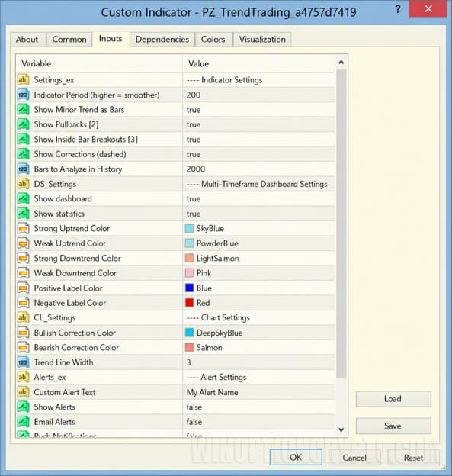This screenshot has height=476, width=452.
Task: Pick the PowderBlue swatch for Weak Uptrend
Action: click(x=189, y=243)
